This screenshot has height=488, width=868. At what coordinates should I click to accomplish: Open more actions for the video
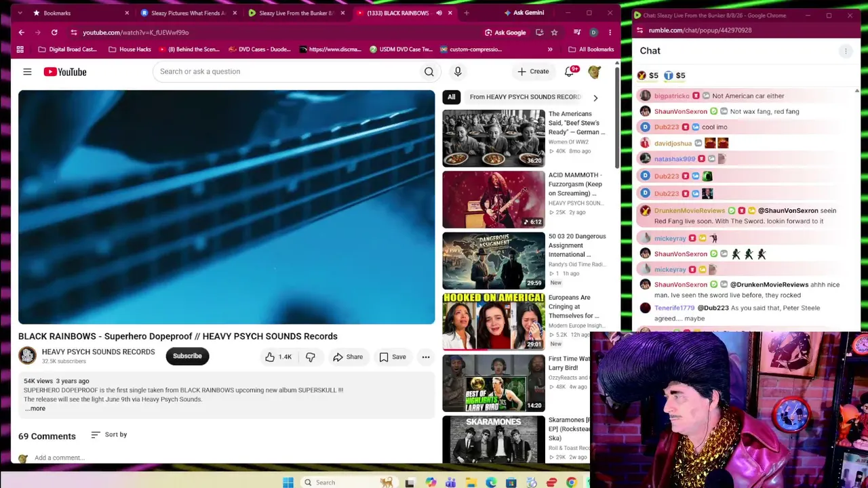click(426, 357)
